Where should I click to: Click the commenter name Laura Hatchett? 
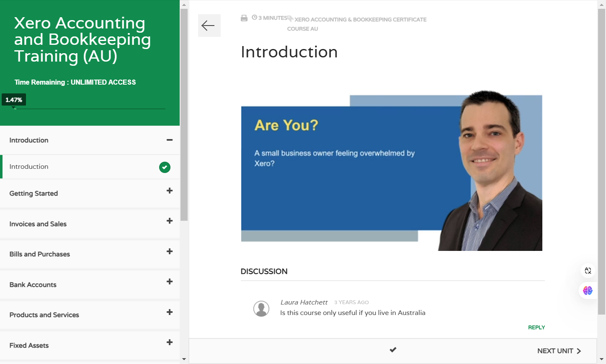[x=304, y=302]
